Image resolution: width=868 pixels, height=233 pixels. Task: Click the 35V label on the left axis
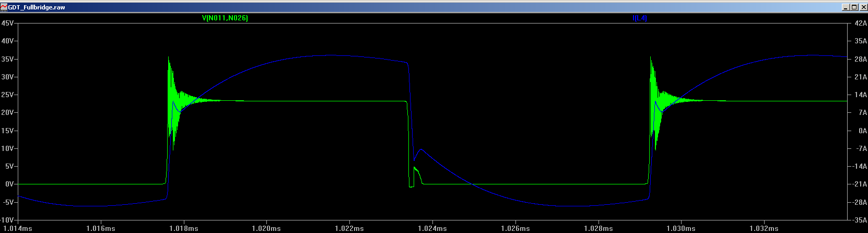click(x=7, y=59)
